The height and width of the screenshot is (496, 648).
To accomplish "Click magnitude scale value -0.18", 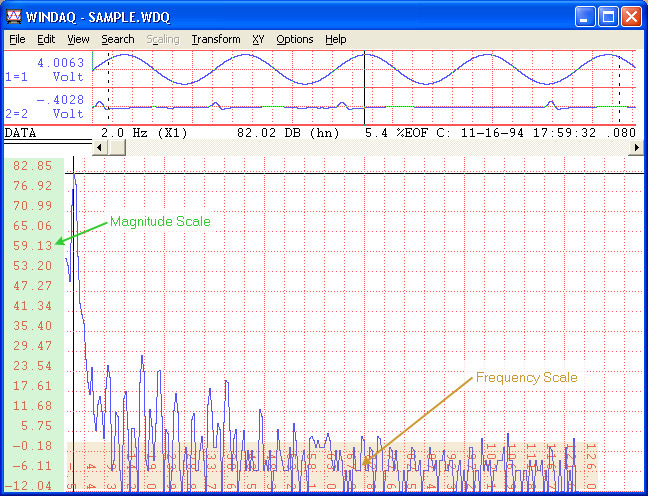I will (x=33, y=446).
